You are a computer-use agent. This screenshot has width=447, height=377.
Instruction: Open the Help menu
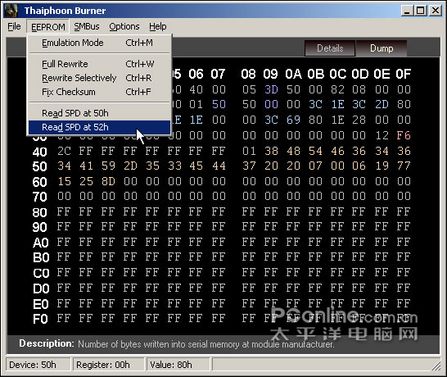158,27
